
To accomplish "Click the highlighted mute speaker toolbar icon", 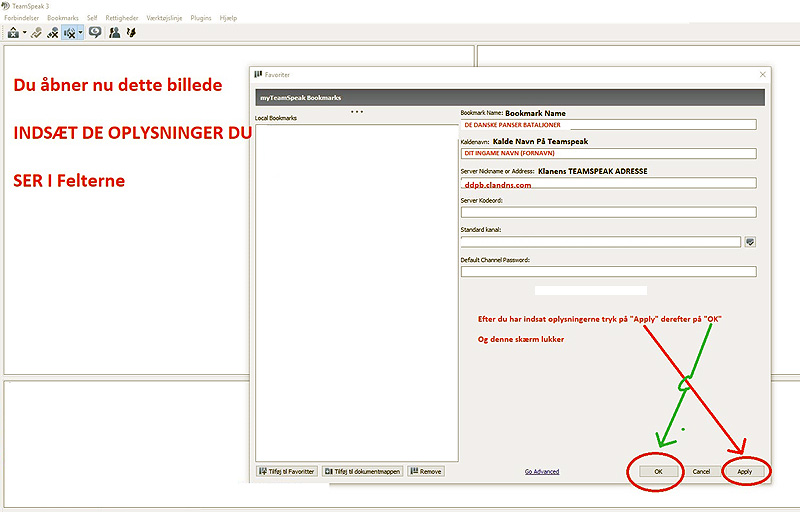I will click(x=70, y=32).
